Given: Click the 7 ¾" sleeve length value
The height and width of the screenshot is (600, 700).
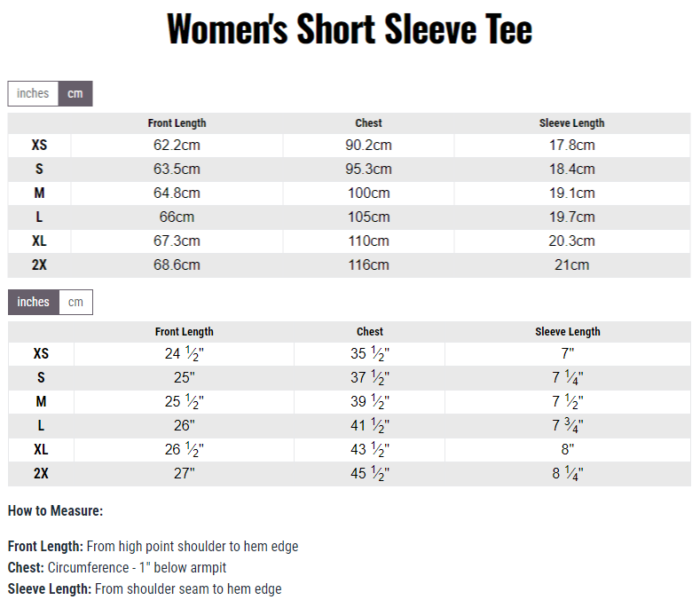Looking at the screenshot, I should coord(568,425).
